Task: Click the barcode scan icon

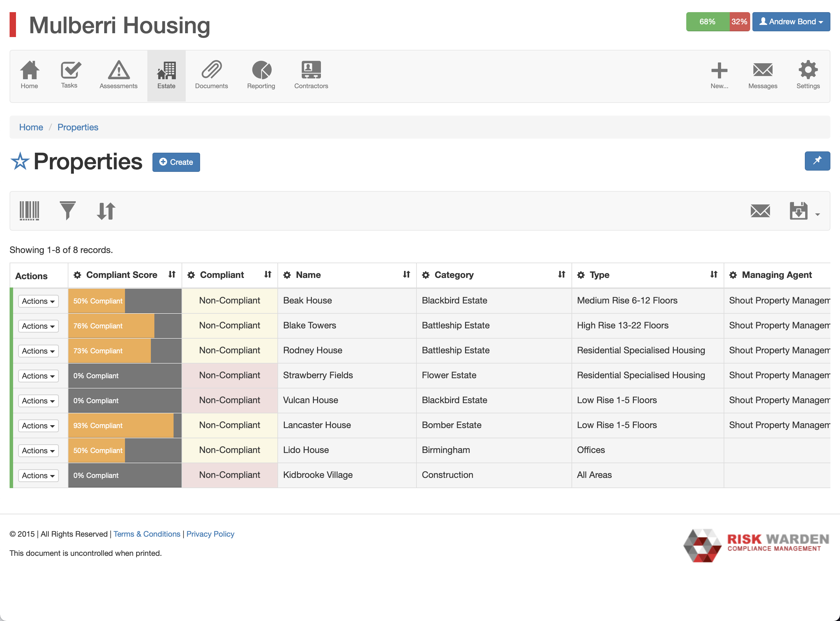Action: [29, 211]
